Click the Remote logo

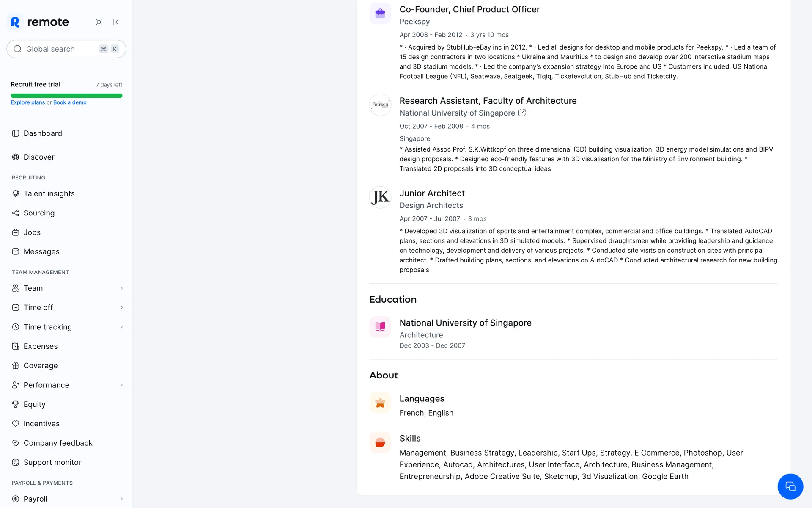click(x=40, y=22)
